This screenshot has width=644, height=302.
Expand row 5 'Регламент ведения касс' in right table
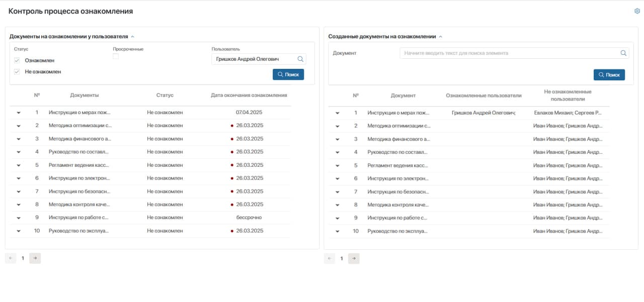pyautogui.click(x=338, y=166)
